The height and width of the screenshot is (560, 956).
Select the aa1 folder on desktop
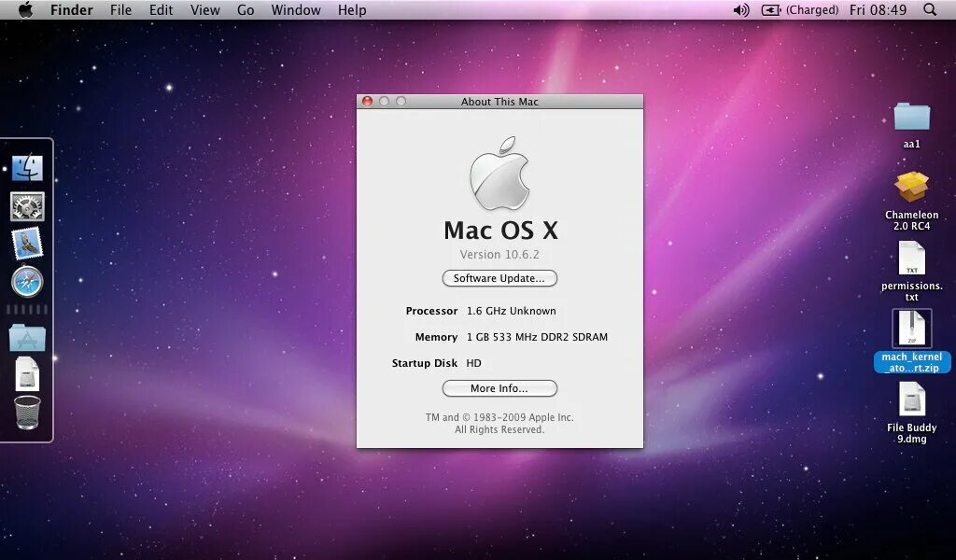[911, 117]
